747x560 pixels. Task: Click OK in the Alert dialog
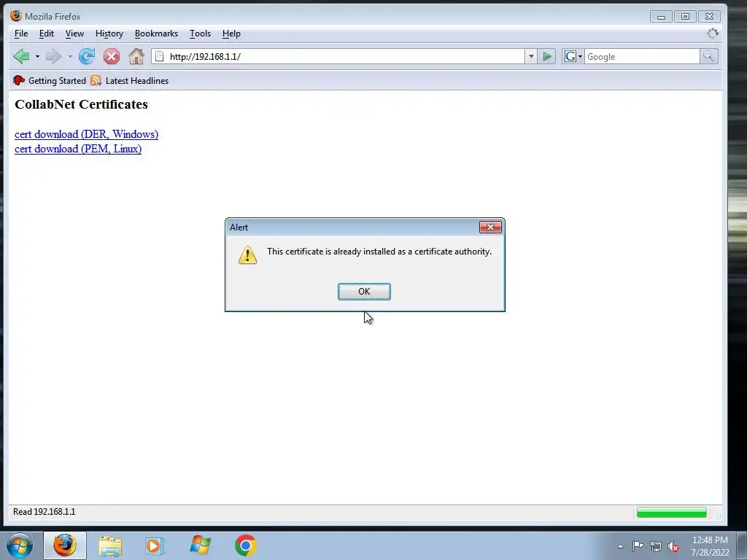point(365,292)
